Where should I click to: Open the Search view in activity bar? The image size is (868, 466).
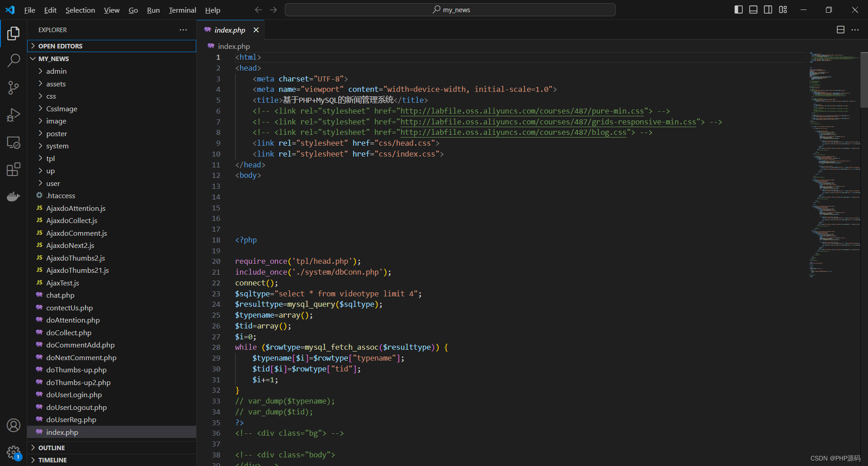pyautogui.click(x=14, y=60)
